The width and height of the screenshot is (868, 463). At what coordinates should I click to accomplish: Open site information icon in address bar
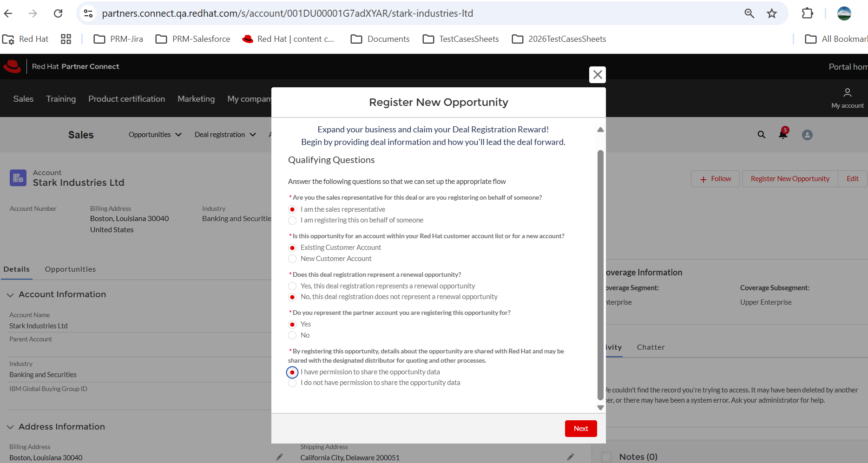(x=88, y=13)
